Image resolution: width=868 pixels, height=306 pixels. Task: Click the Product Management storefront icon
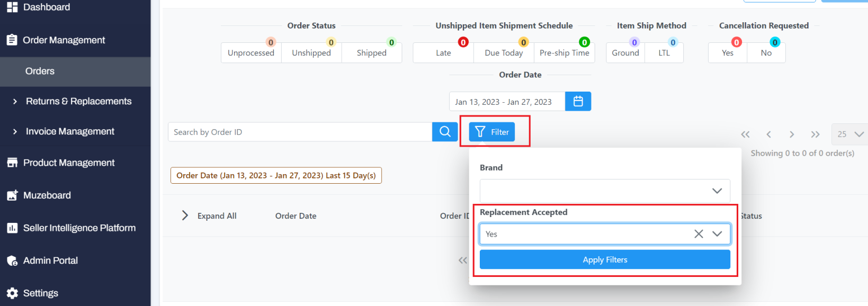(x=12, y=163)
